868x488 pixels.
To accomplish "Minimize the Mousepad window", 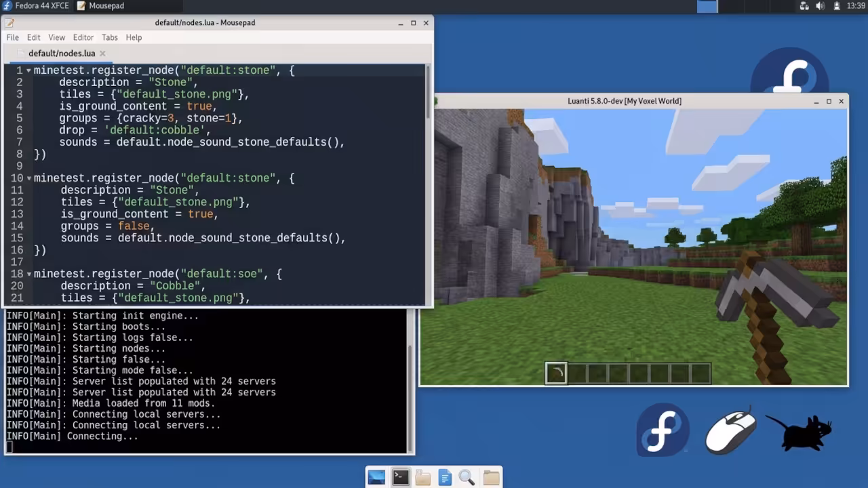I will click(401, 23).
